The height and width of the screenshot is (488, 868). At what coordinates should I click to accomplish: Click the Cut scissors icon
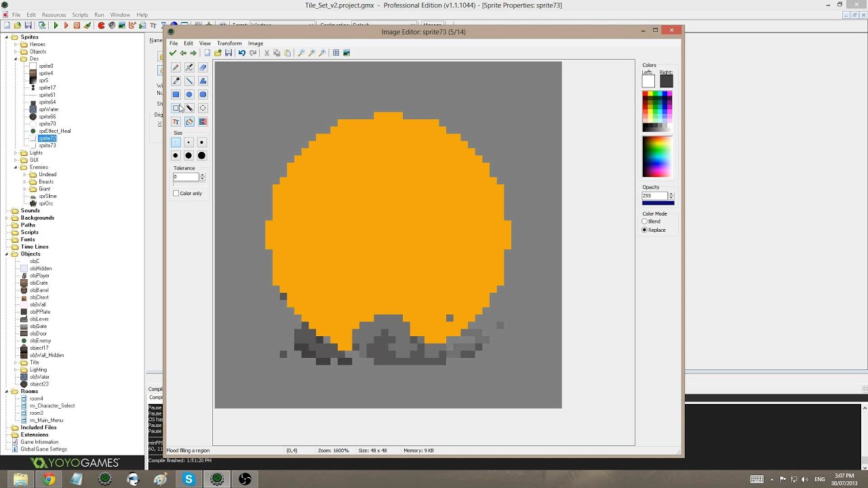(267, 53)
